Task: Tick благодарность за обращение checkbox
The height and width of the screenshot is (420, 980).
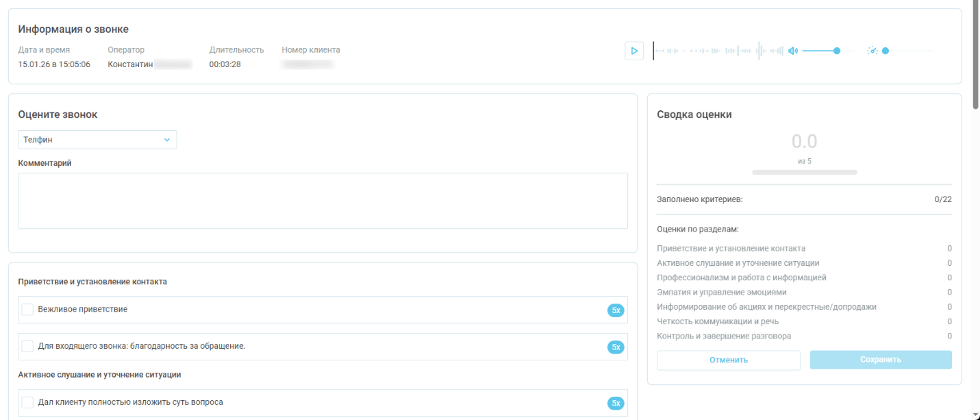Action: 27,347
